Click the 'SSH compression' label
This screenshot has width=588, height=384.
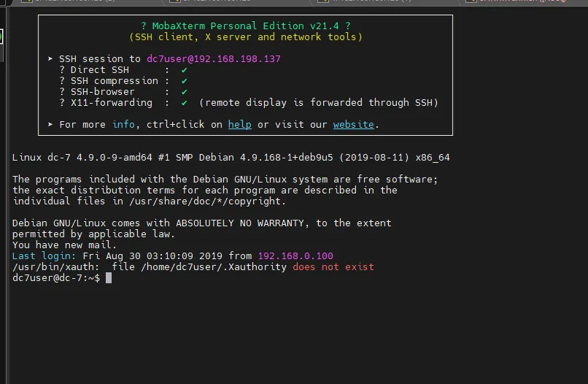(115, 81)
